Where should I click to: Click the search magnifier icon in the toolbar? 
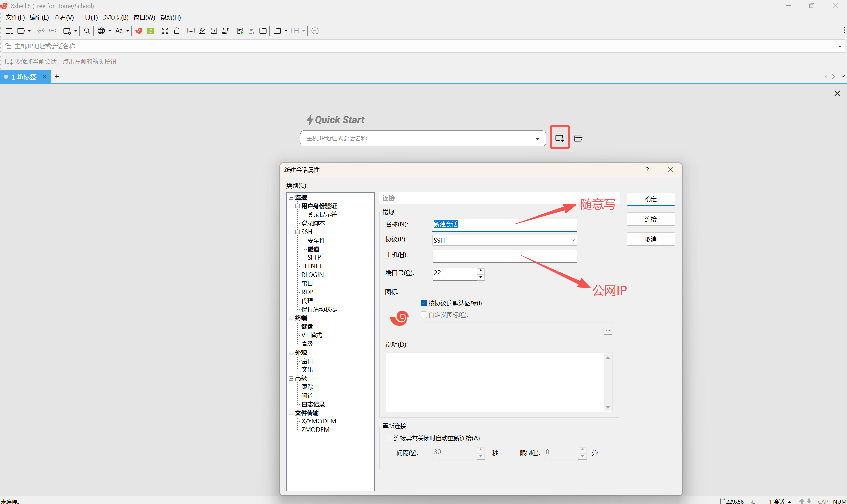(x=87, y=31)
